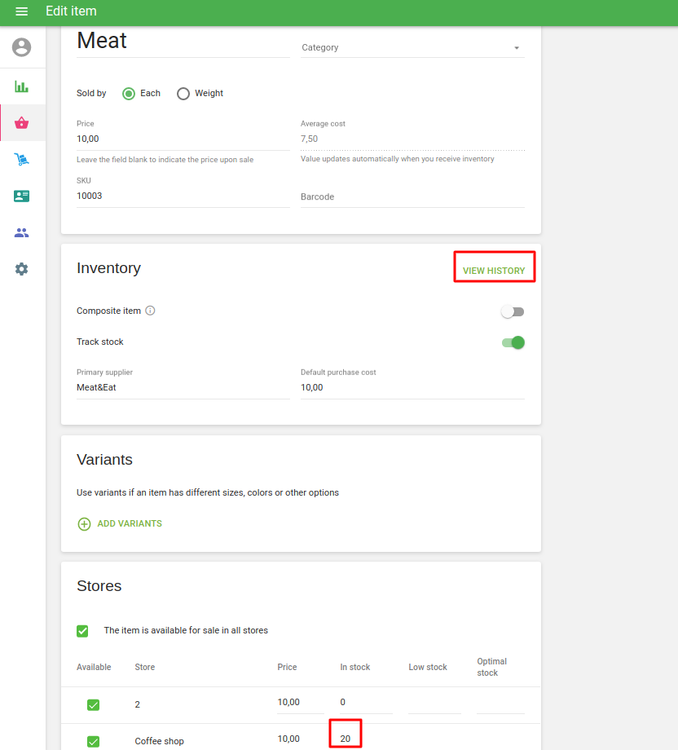
Task: Click Add Variants button
Action: (119, 524)
